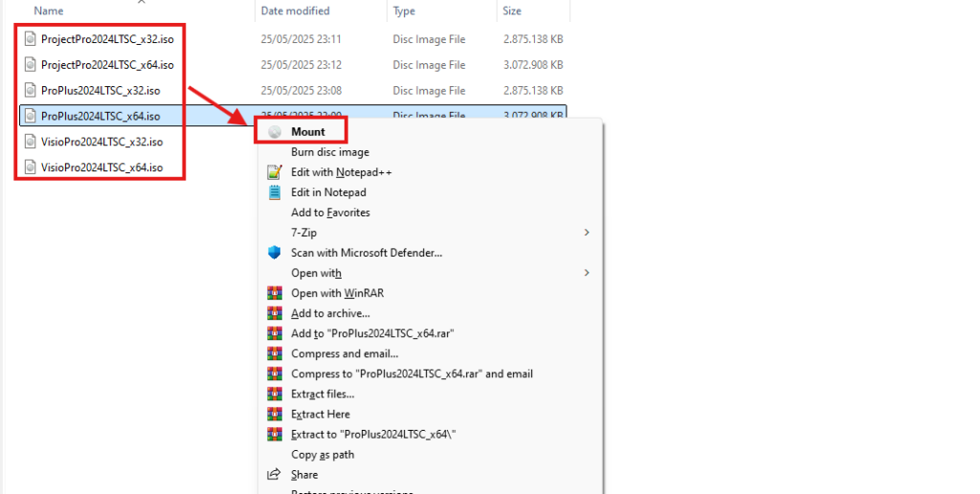The height and width of the screenshot is (494, 980).
Task: Choose Compress and email...
Action: 345,353
